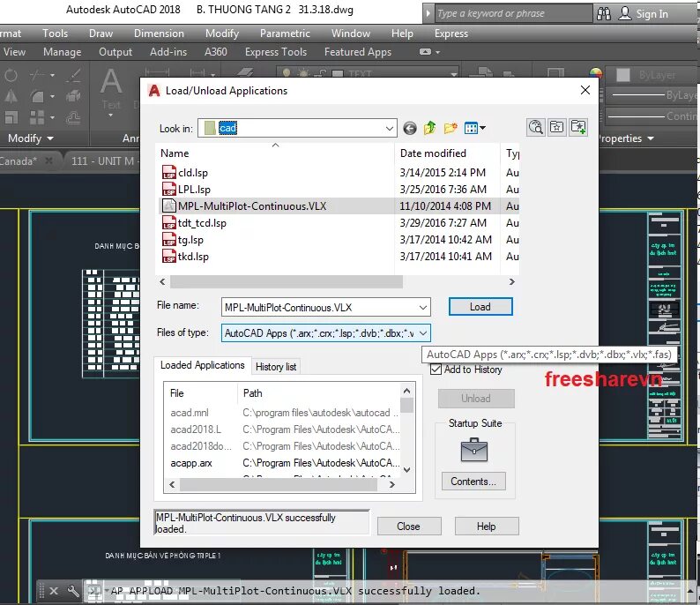Close the command line with X icon
Screen dimensions: 700x605
pyautogui.click(x=54, y=591)
